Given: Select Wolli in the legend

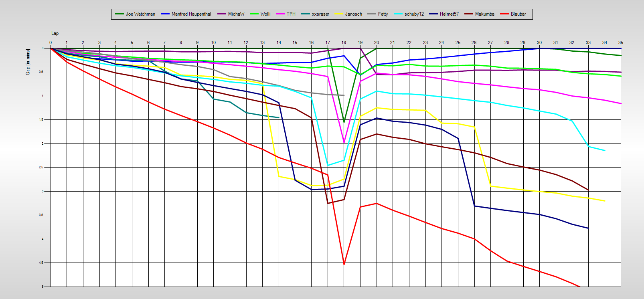Looking at the screenshot, I should tap(260, 14).
